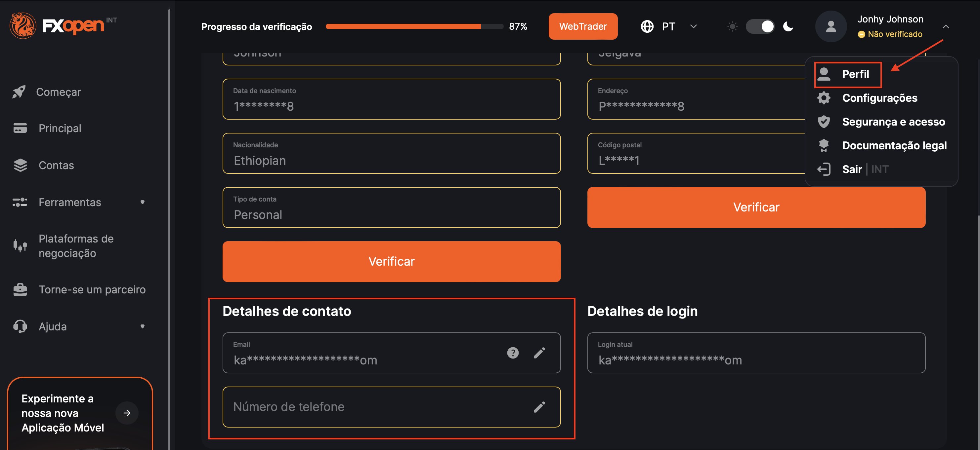Toggle the dark/light theme switch

(760, 26)
